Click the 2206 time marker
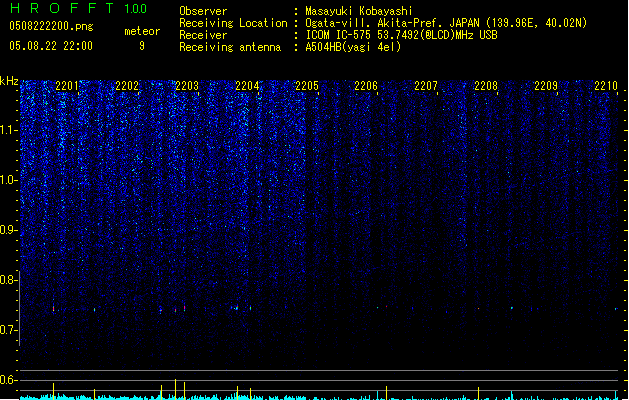The height and width of the screenshot is (400, 629). (x=366, y=86)
